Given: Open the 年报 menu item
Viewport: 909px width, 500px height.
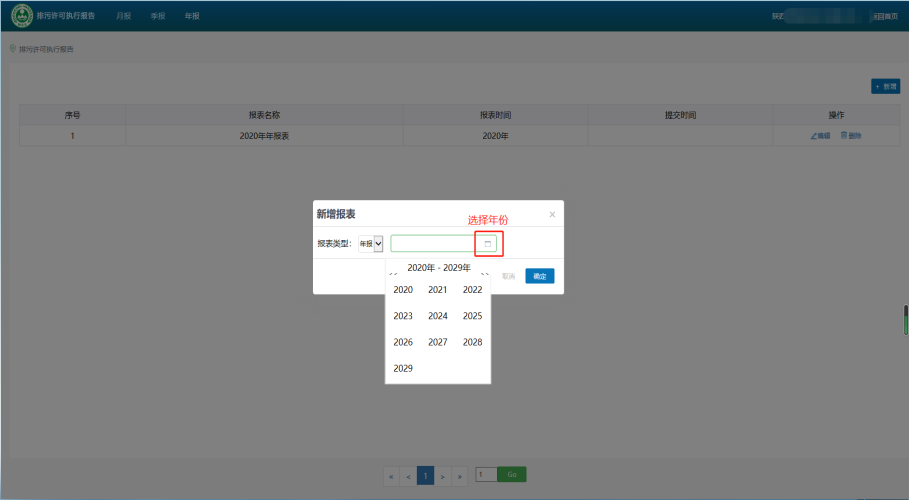Looking at the screenshot, I should (x=192, y=16).
